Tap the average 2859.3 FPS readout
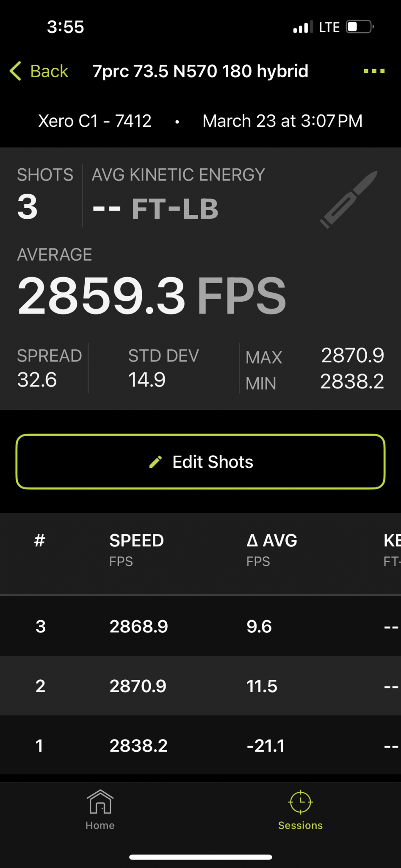401x868 pixels. (x=152, y=295)
